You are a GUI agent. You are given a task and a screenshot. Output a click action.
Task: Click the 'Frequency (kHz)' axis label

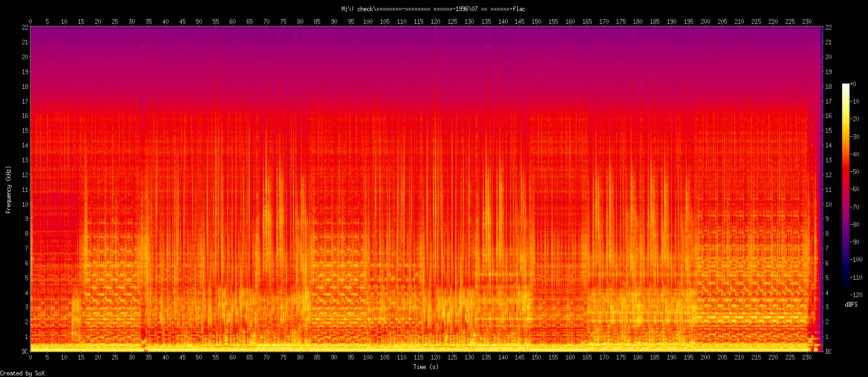pyautogui.click(x=8, y=189)
